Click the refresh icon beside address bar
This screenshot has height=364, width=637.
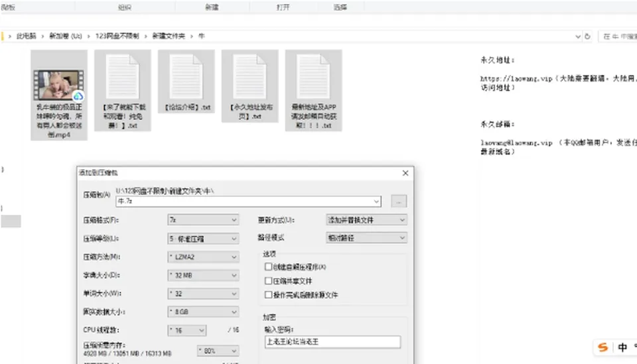click(587, 36)
